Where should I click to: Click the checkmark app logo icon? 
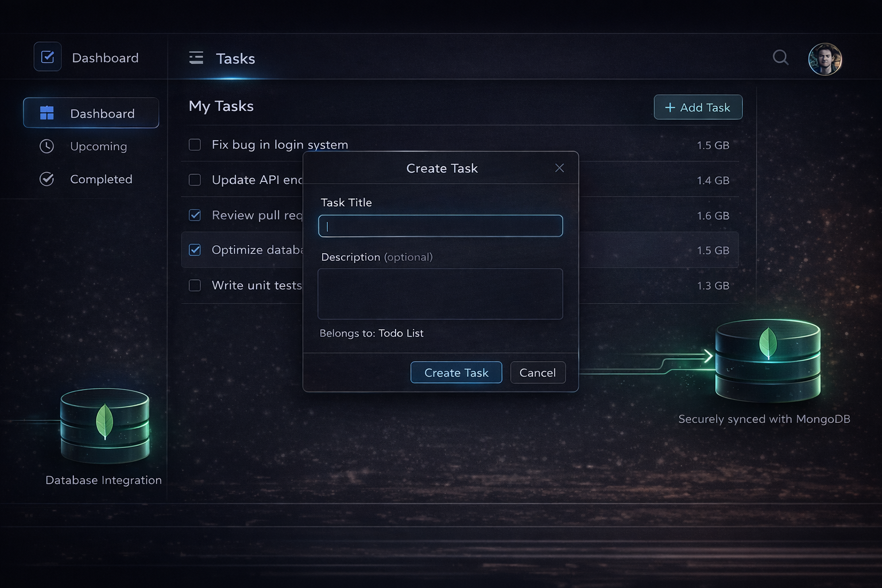coord(48,57)
